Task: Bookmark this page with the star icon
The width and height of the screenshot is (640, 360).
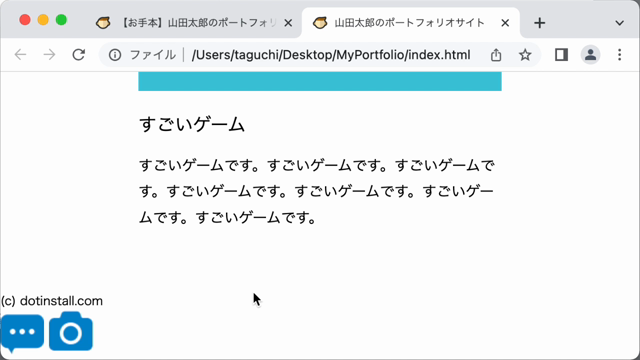Action: click(525, 55)
